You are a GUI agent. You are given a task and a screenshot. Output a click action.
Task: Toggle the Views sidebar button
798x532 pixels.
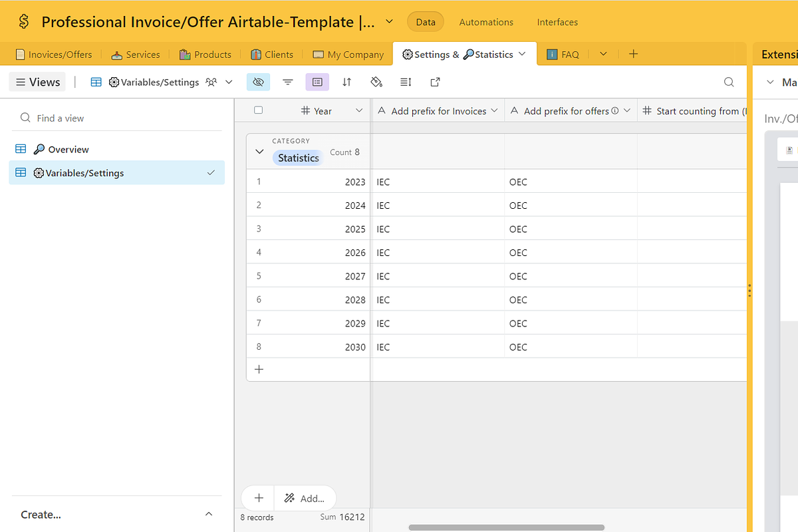(37, 82)
